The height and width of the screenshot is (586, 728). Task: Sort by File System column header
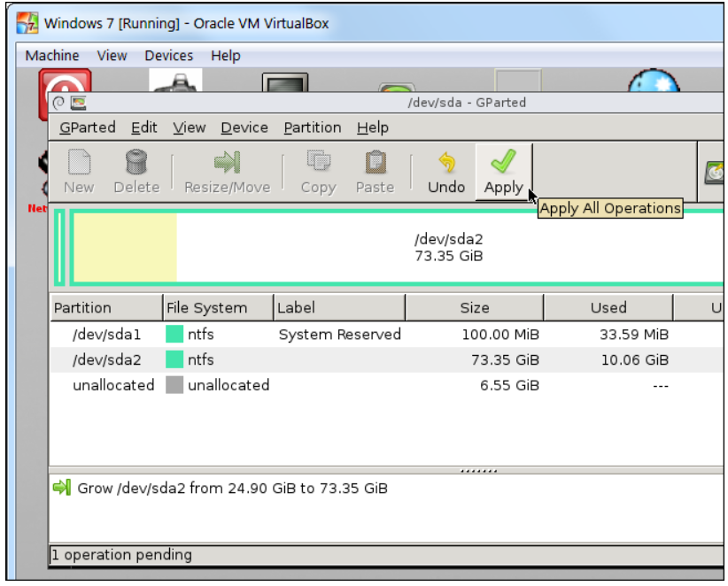point(218,308)
